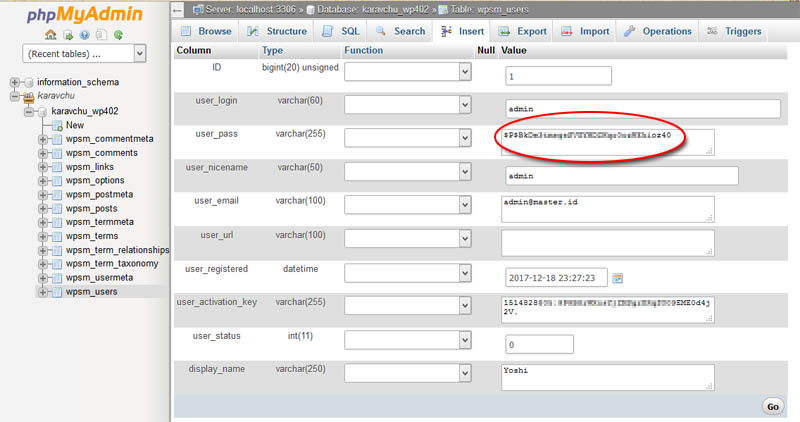Click the display_name Yoshi textarea

coord(608,378)
